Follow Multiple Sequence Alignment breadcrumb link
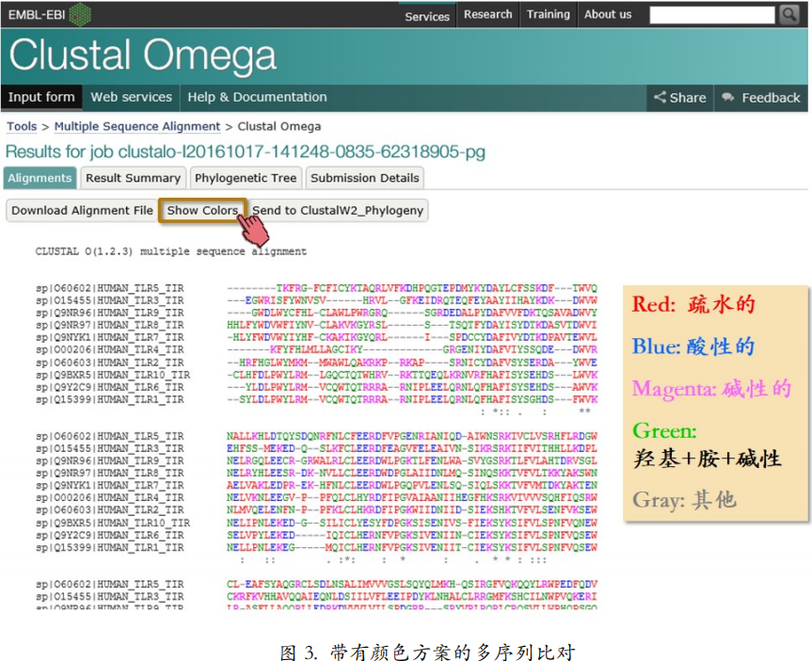The width and height of the screenshot is (812, 661). 137,126
